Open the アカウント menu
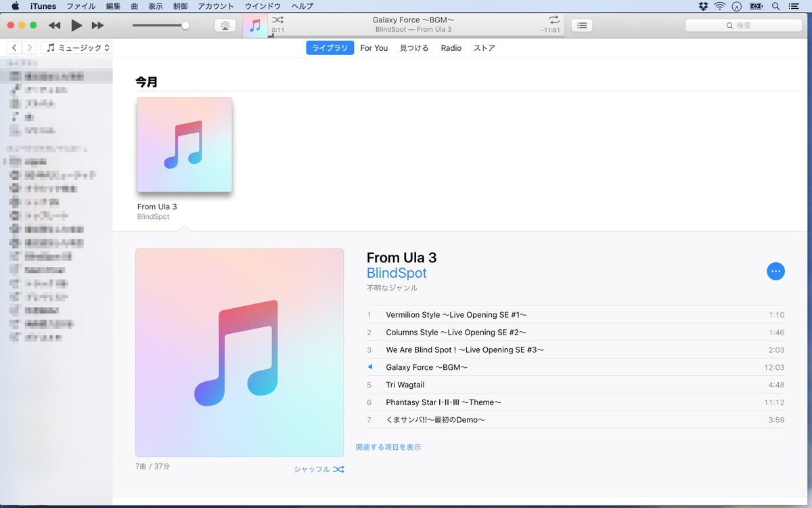Viewport: 812px width, 508px height. point(216,6)
